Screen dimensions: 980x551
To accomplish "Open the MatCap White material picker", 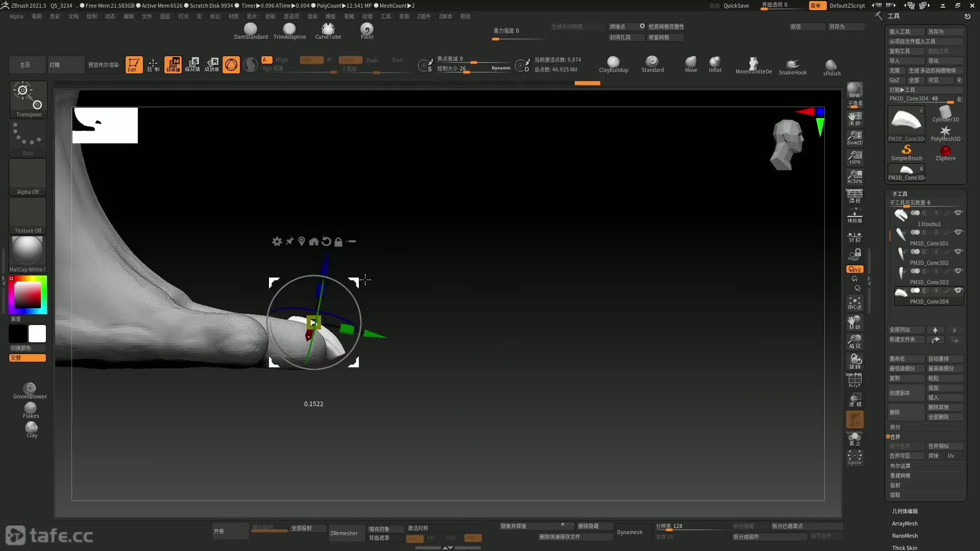I will tap(28, 254).
